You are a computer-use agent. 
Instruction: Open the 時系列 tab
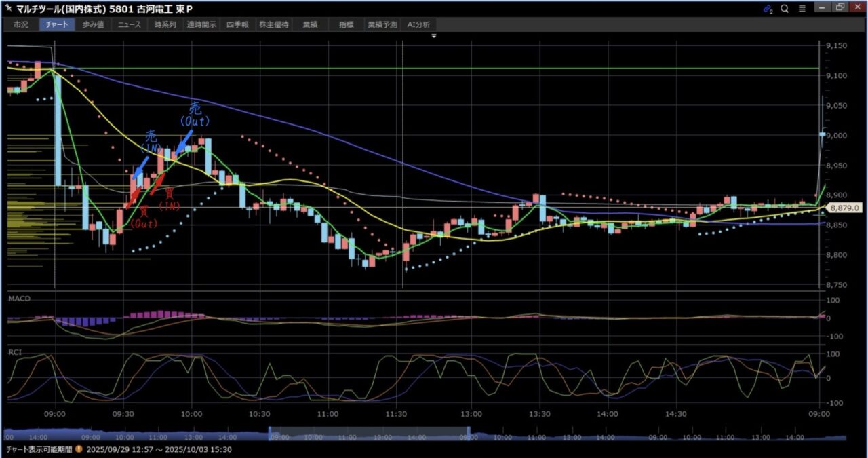coord(165,24)
